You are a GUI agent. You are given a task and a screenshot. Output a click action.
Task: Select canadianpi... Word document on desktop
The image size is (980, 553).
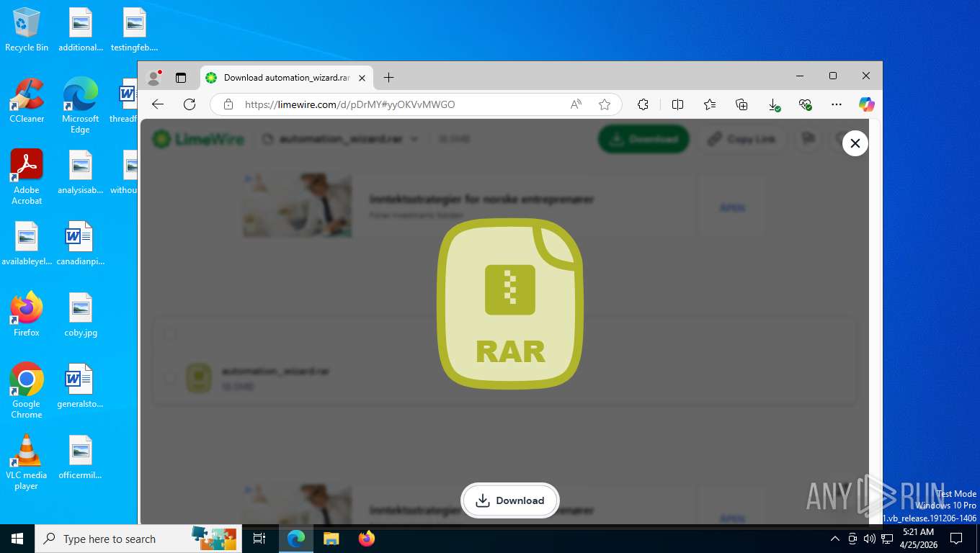(80, 243)
